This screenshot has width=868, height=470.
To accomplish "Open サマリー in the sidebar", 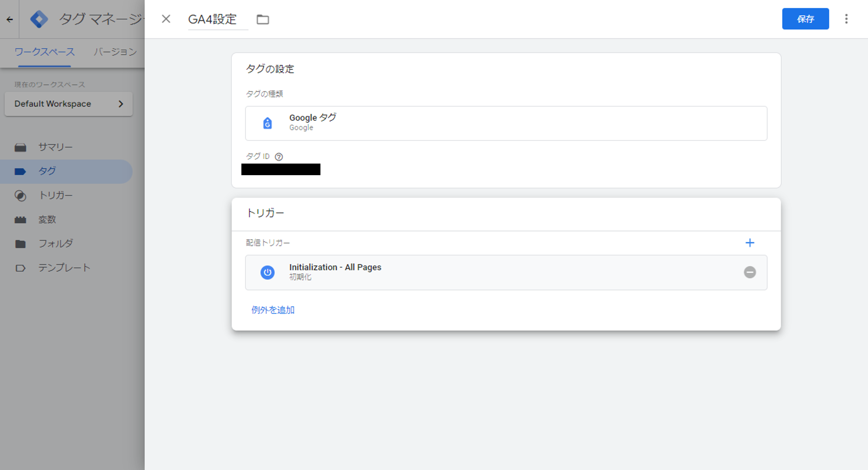I will coord(55,147).
